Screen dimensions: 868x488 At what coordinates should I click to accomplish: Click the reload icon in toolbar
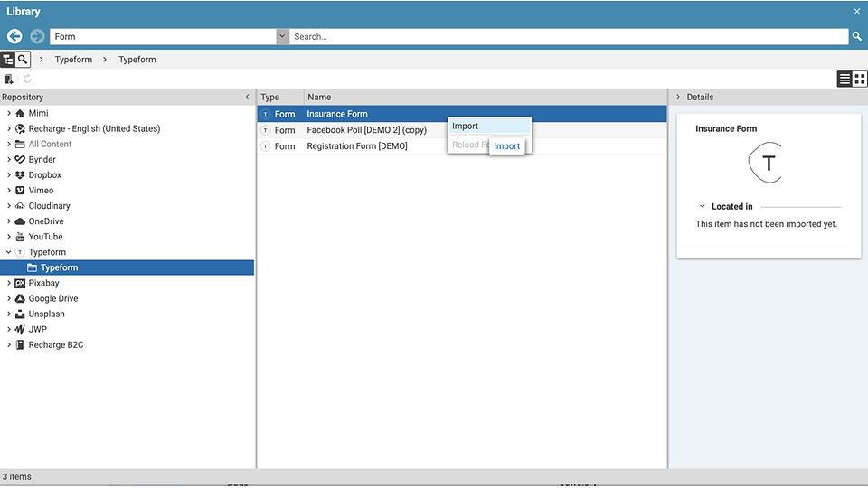tap(27, 80)
